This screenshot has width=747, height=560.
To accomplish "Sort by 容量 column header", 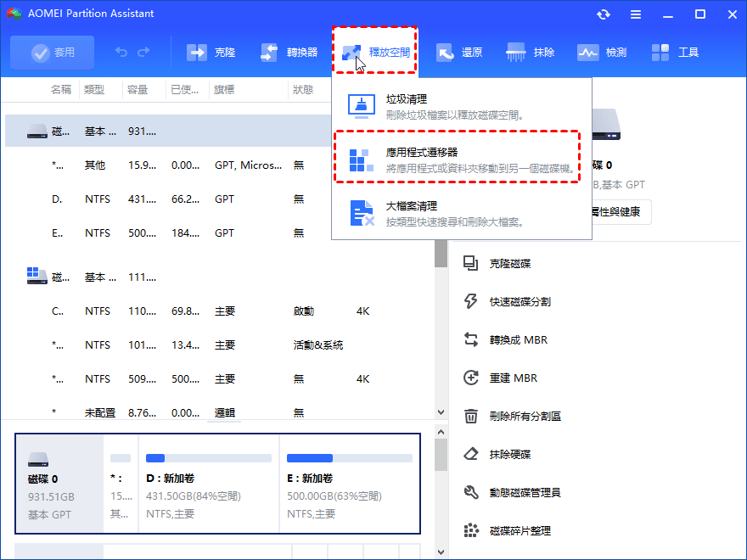I will coord(138,90).
